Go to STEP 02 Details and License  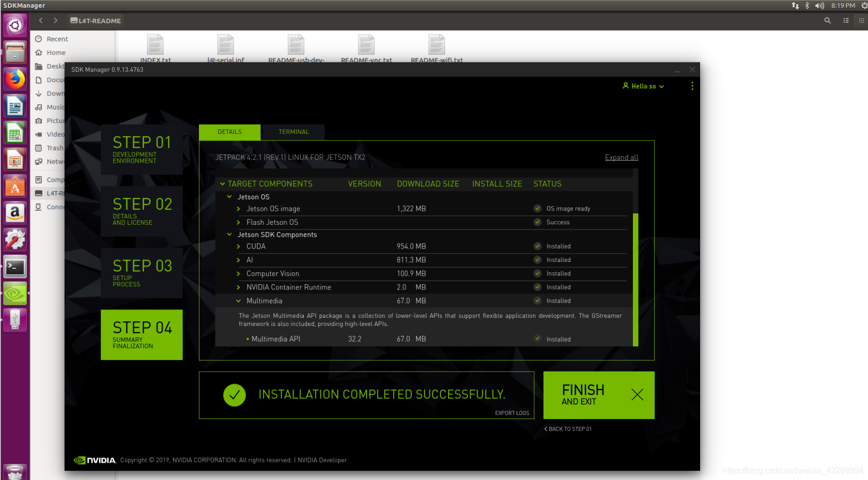click(142, 211)
